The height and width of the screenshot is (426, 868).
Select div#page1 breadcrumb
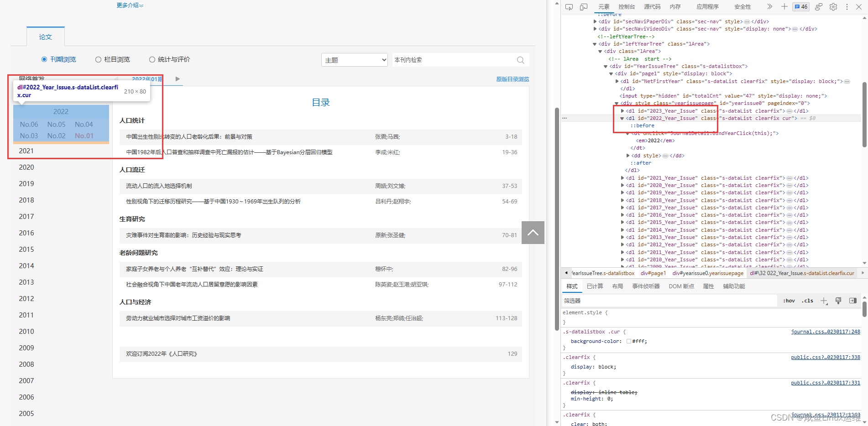pyautogui.click(x=653, y=273)
